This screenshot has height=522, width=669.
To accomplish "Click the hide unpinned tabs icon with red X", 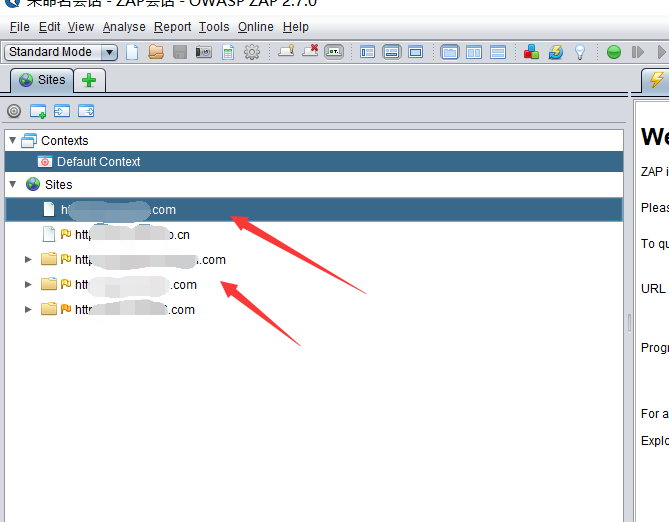I will pos(310,52).
